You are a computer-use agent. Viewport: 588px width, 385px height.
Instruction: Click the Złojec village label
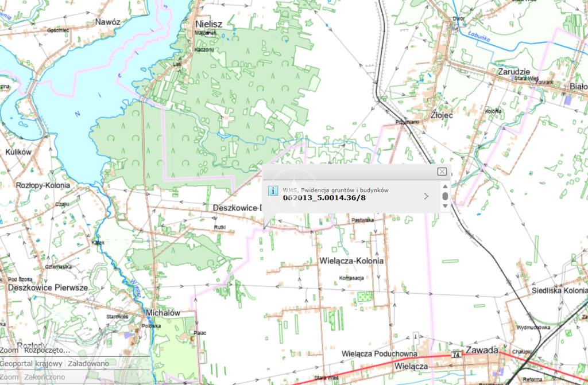(x=442, y=115)
